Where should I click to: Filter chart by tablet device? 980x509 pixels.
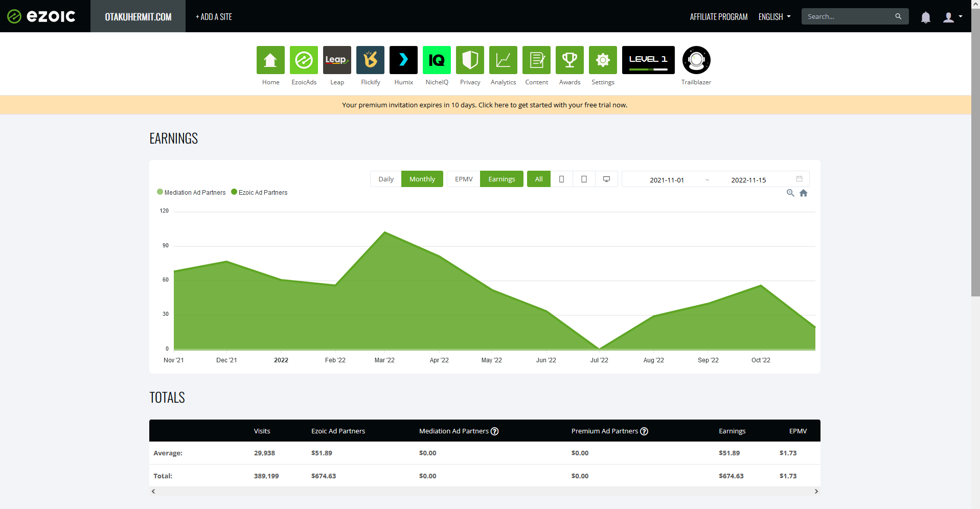(x=584, y=179)
